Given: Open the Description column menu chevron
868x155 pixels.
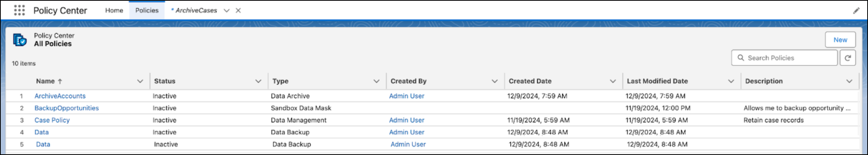Looking at the screenshot, I should click(849, 81).
